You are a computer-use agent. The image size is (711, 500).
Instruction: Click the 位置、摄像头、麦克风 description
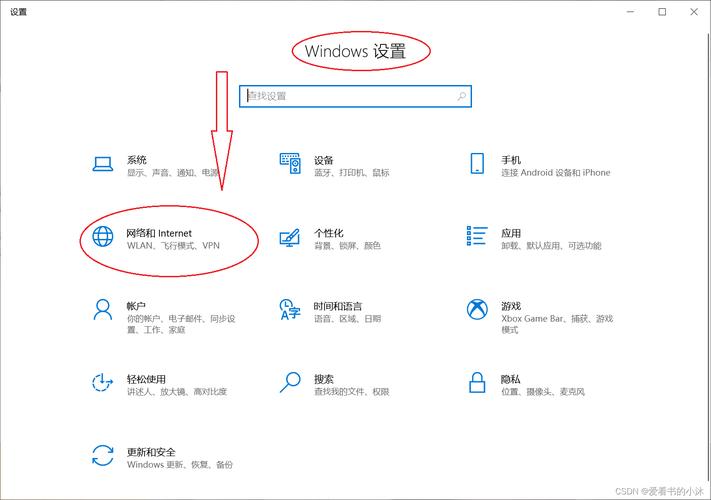(x=543, y=392)
